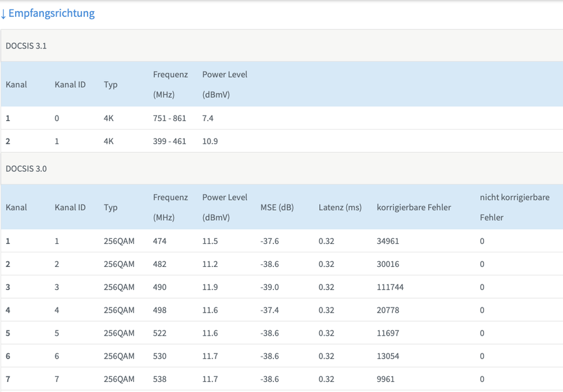Viewport: 563px width, 392px height.
Task: Select the DOCSIS 3.0 section header
Action: point(26,168)
